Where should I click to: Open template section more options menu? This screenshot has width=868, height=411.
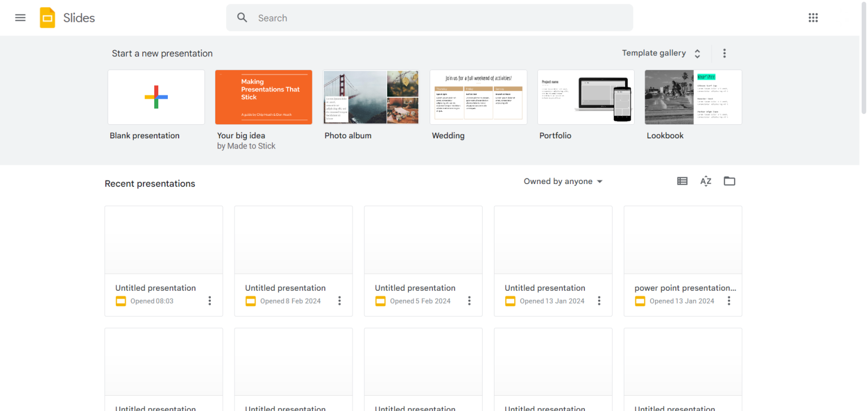(x=724, y=53)
